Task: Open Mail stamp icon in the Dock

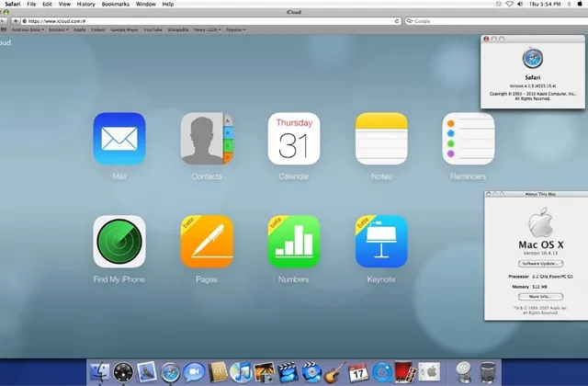Action: pyautogui.click(x=146, y=372)
